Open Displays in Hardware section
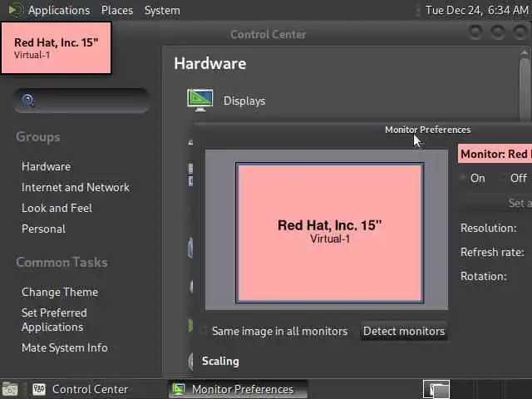Image resolution: width=532 pixels, height=399 pixels. (x=244, y=101)
